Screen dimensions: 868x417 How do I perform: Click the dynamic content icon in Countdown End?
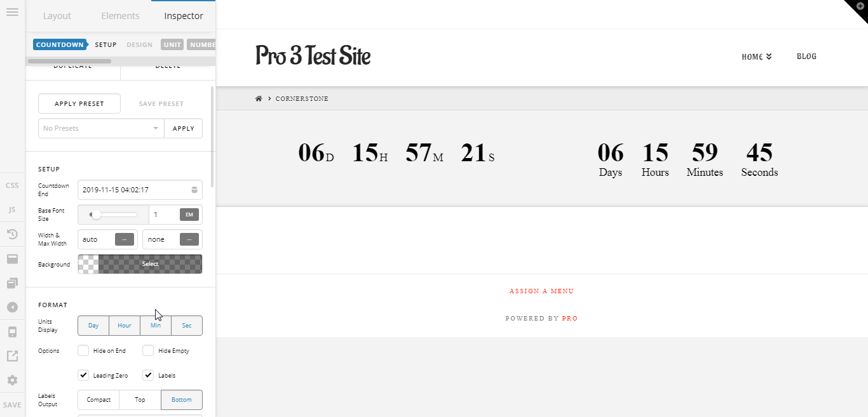194,190
